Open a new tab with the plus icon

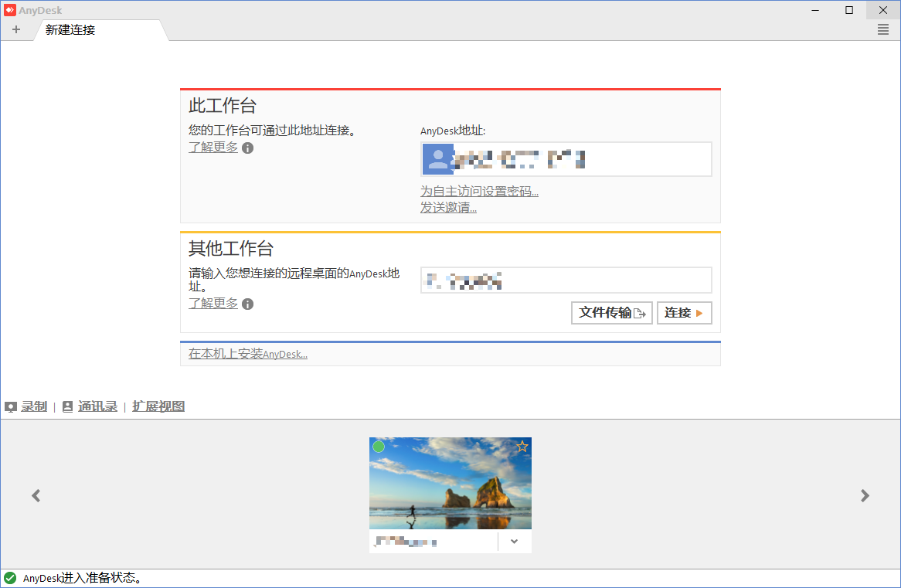pyautogui.click(x=16, y=29)
